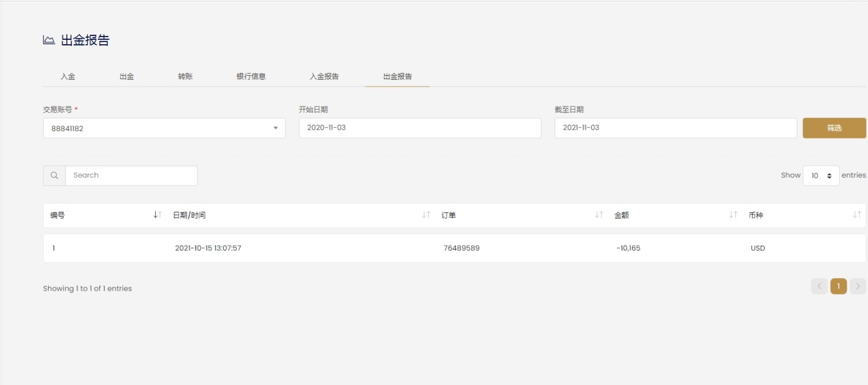Viewport: 868px width, 385px height.
Task: Sort by 币种 column arrows
Action: click(856, 215)
